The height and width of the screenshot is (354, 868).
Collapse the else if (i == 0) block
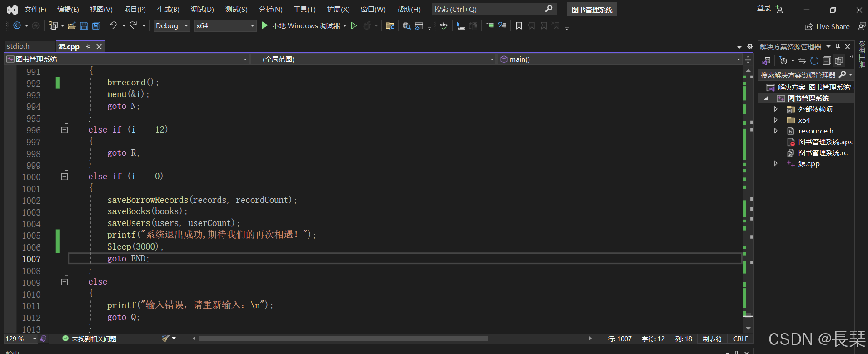65,177
